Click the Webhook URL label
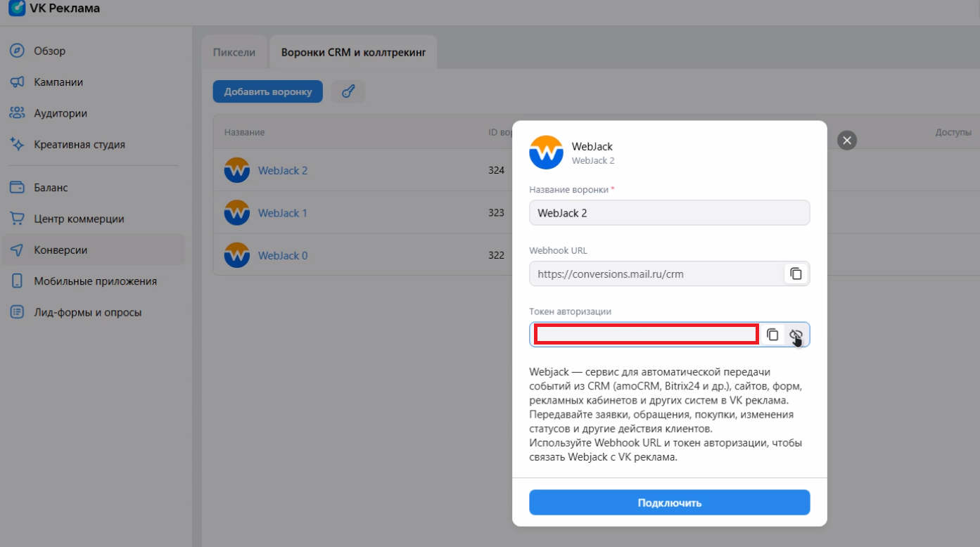 (559, 250)
